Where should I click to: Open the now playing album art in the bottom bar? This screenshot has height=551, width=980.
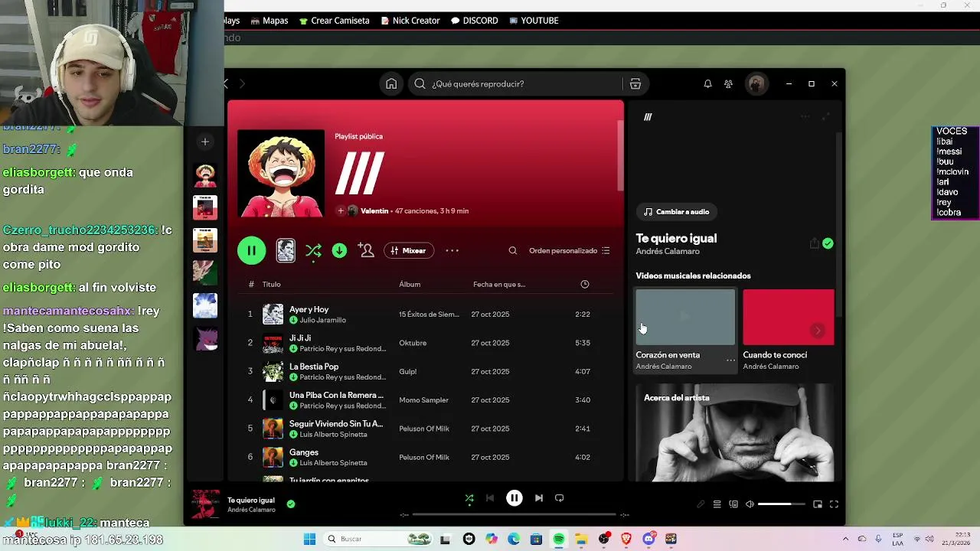click(205, 504)
